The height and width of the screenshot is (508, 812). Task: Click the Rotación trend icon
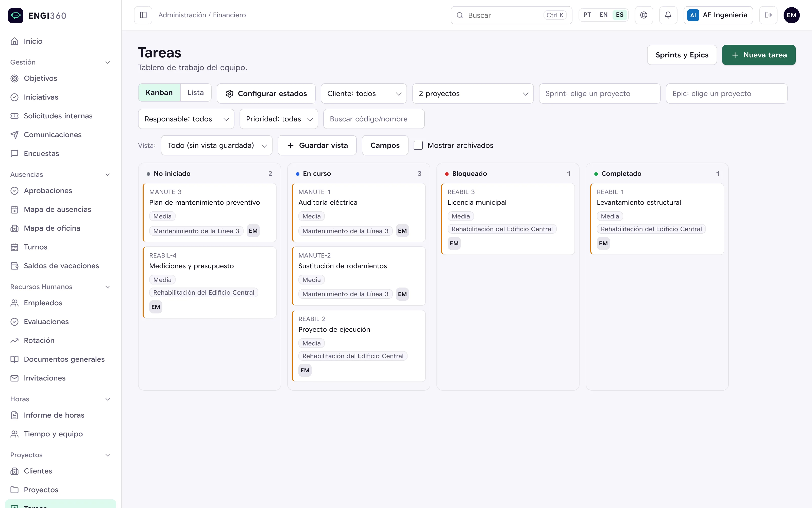[x=14, y=340]
